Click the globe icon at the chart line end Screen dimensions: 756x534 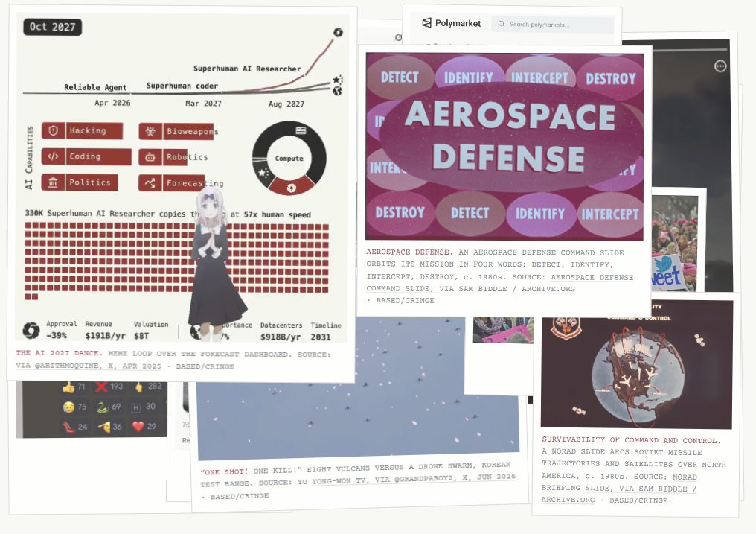tap(338, 90)
